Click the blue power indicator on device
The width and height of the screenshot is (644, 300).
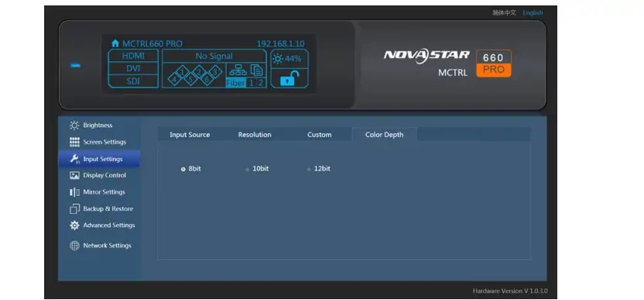(x=76, y=65)
